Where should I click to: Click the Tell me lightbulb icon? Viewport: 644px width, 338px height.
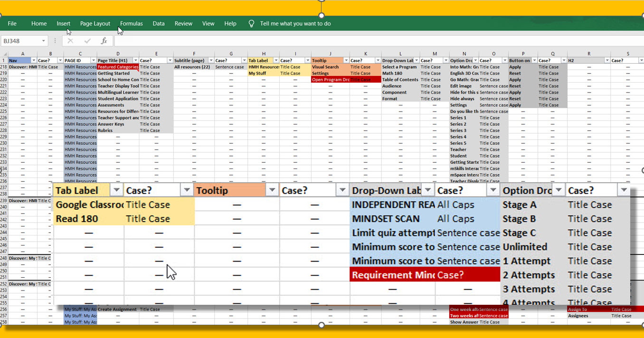tap(252, 24)
